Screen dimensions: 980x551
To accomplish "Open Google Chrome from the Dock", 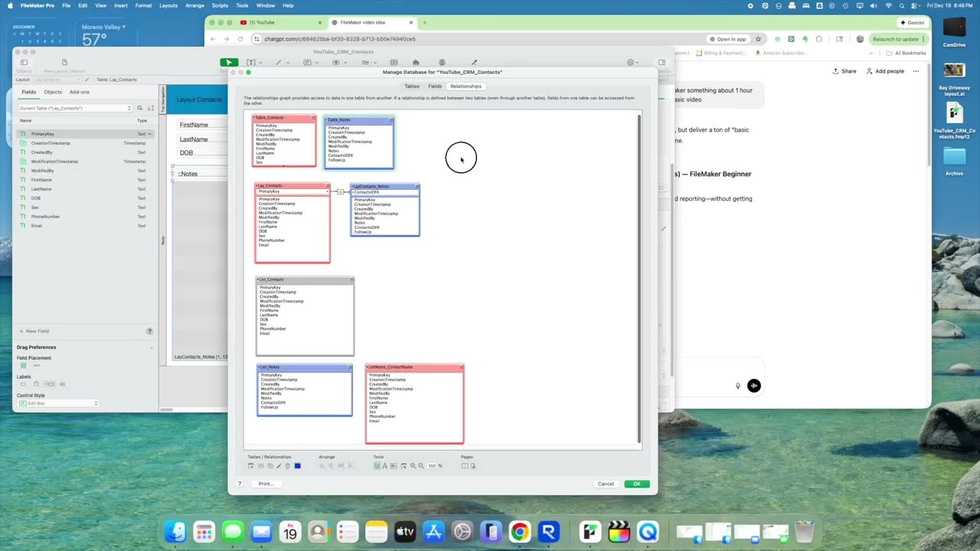I will [520, 531].
